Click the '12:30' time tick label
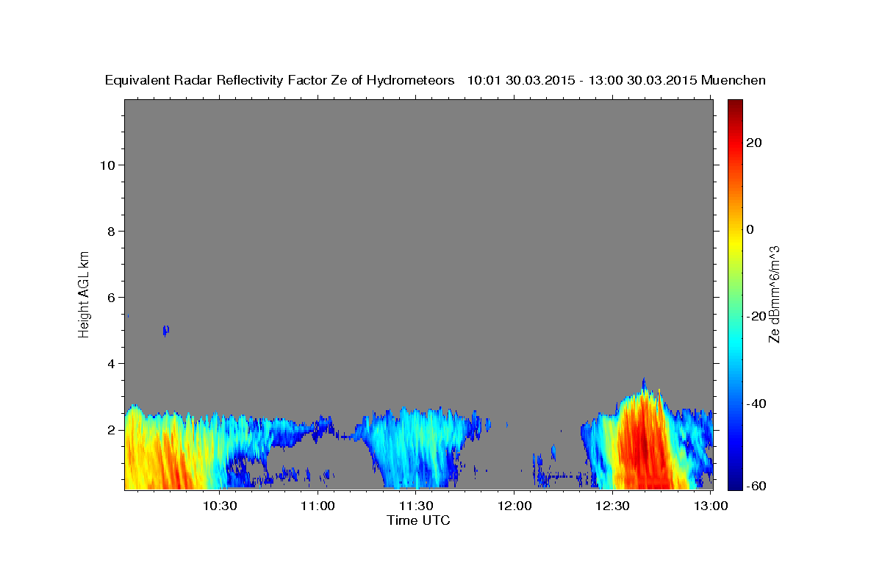Viewport: 882px width, 588px height. point(612,506)
